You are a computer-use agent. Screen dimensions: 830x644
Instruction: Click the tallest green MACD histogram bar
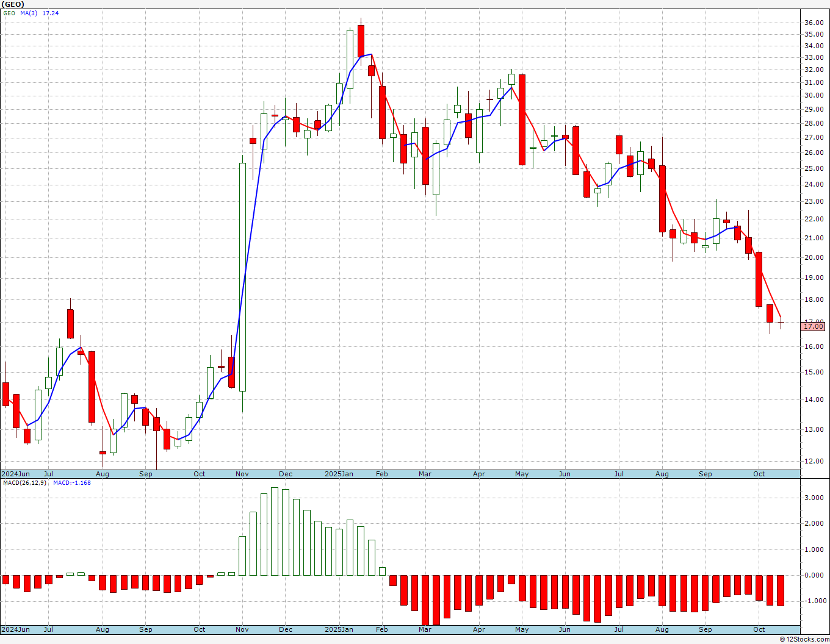pyautogui.click(x=275, y=531)
